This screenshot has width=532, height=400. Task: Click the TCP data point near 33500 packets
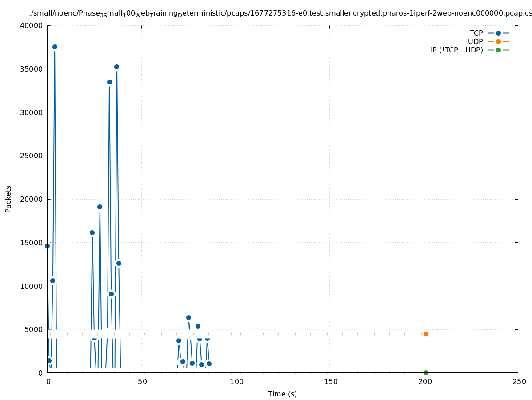coord(109,82)
